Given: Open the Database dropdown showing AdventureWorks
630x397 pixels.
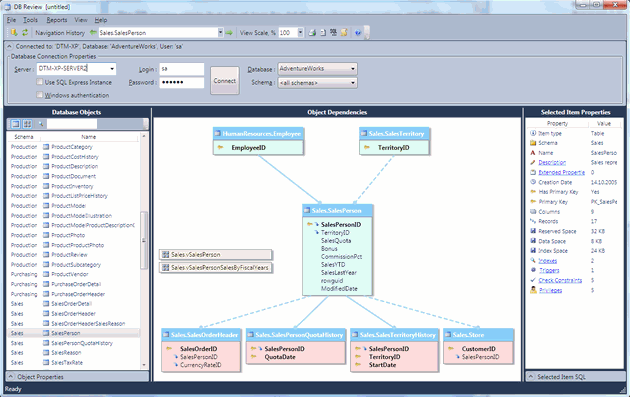Looking at the screenshot, I should 317,69.
